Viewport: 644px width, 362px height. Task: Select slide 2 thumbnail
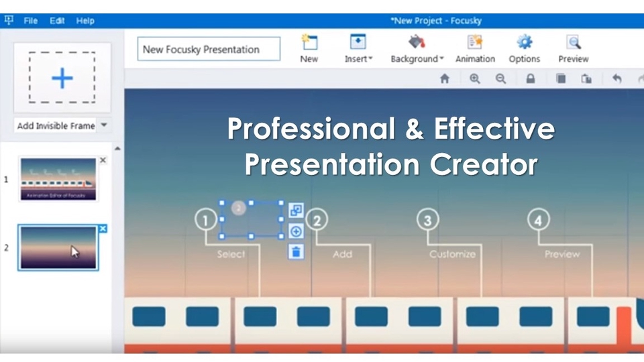pos(58,247)
